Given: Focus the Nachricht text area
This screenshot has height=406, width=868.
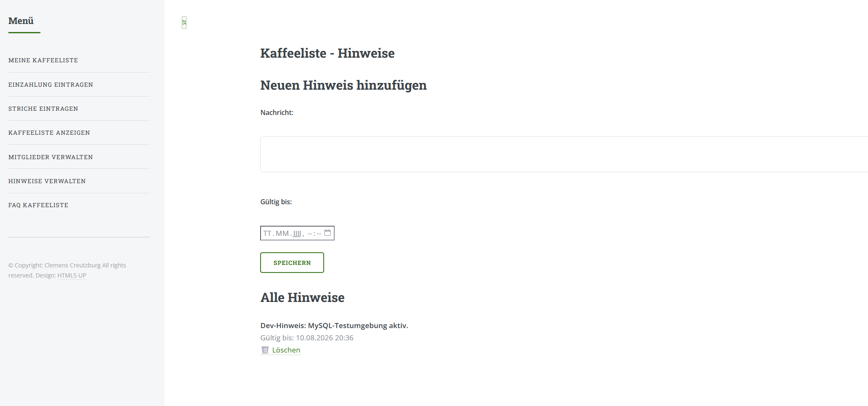Looking at the screenshot, I should pos(564,154).
